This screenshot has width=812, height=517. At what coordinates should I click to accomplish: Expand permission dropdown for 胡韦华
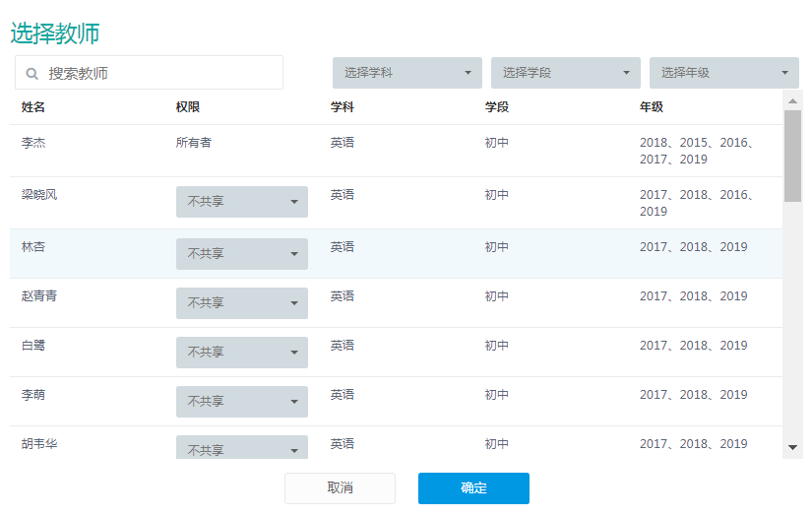pos(242,447)
